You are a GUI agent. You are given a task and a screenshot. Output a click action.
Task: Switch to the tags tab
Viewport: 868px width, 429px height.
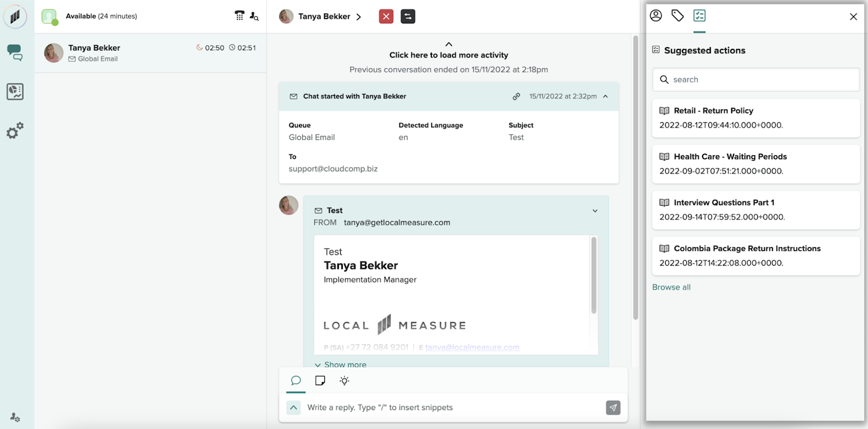(x=678, y=16)
